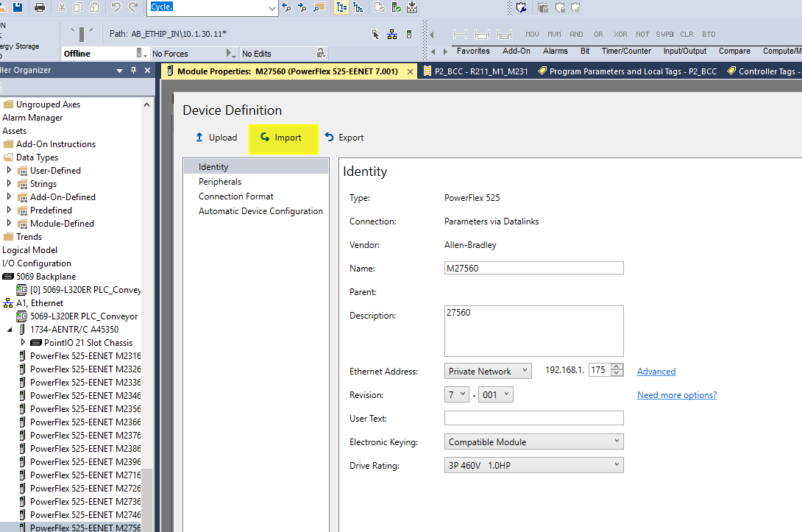Expand the PointIO 21 Slot Chassis node
This screenshot has height=532, width=802.
[x=23, y=342]
